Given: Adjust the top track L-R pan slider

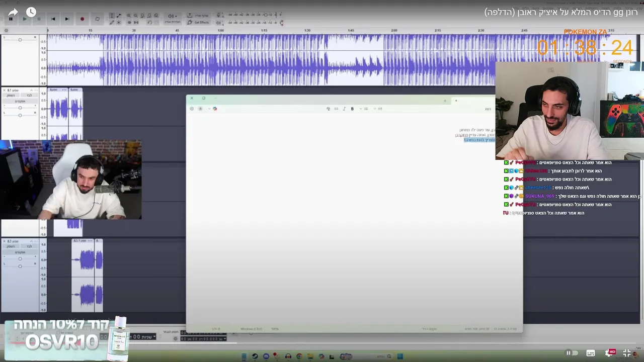Looking at the screenshot, I should click(20, 40).
